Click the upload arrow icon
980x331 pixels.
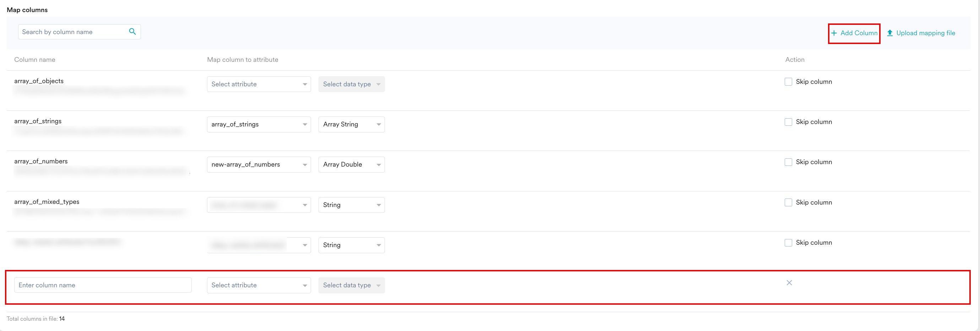coord(890,33)
